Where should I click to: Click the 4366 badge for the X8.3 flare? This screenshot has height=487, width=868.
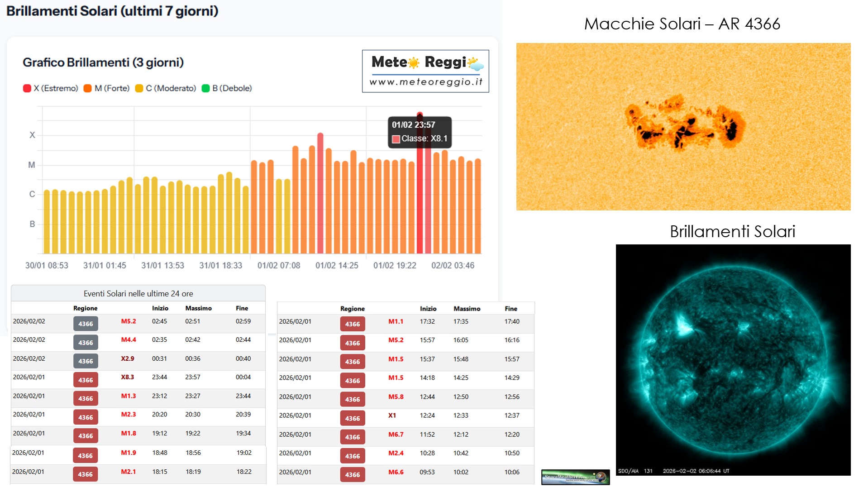pos(86,380)
